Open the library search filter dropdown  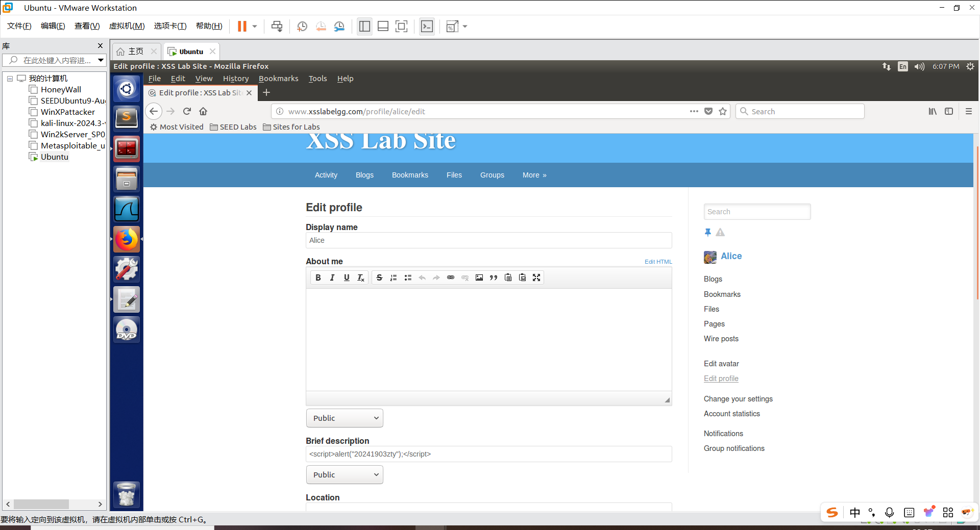(x=101, y=60)
